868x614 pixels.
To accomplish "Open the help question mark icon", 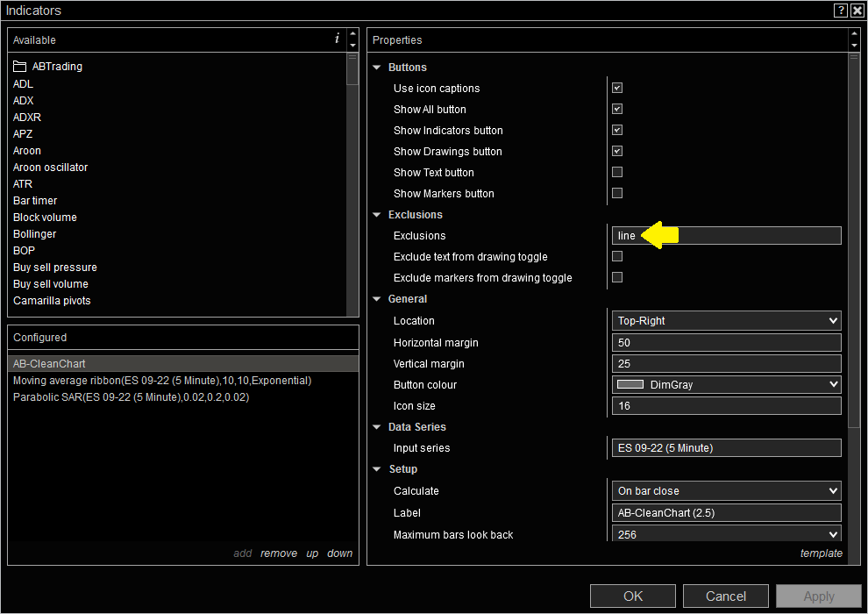I will point(840,10).
